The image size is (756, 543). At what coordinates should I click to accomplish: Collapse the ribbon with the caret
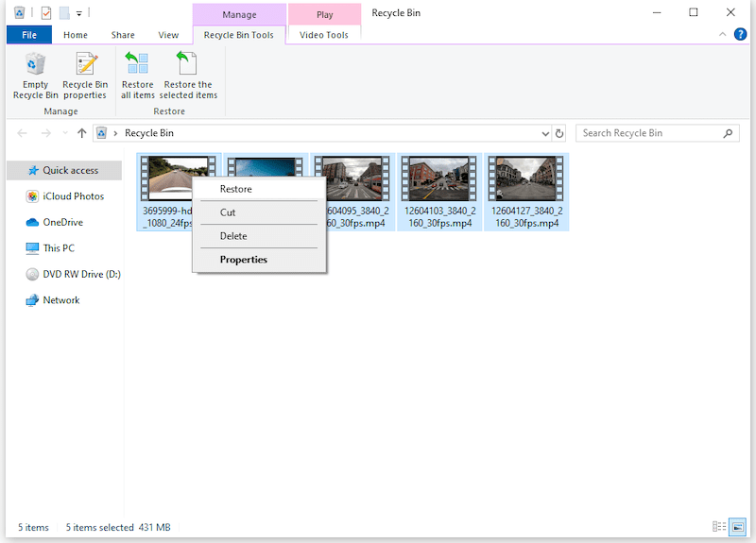pos(722,34)
